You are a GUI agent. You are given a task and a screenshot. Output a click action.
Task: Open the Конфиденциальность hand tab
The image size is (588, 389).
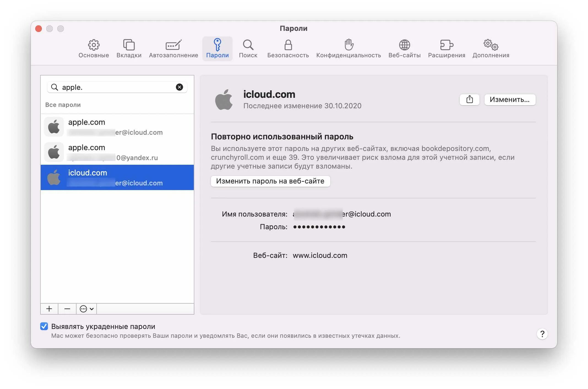tap(349, 49)
